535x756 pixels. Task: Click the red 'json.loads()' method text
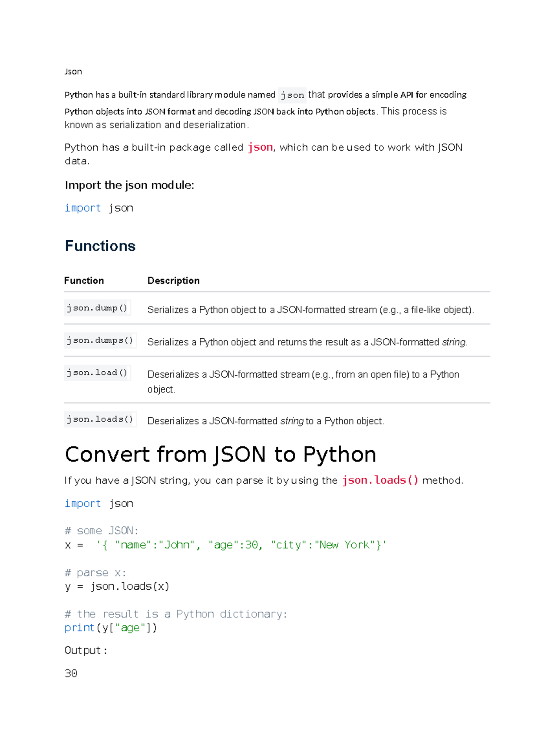tap(380, 480)
